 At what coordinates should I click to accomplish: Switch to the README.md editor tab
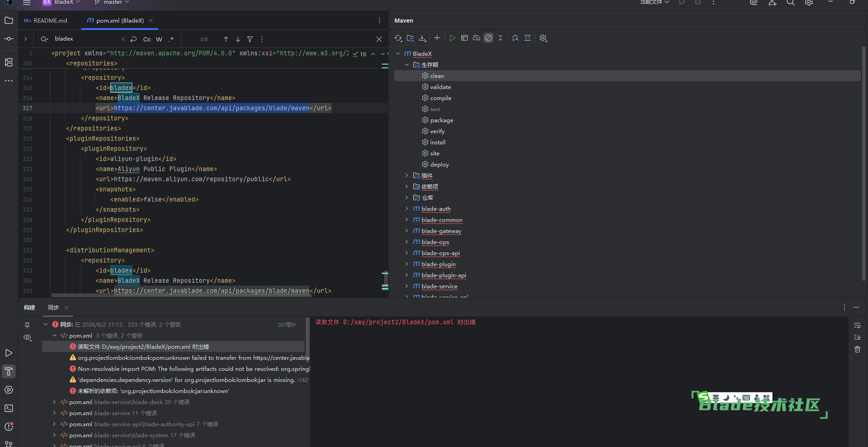46,20
